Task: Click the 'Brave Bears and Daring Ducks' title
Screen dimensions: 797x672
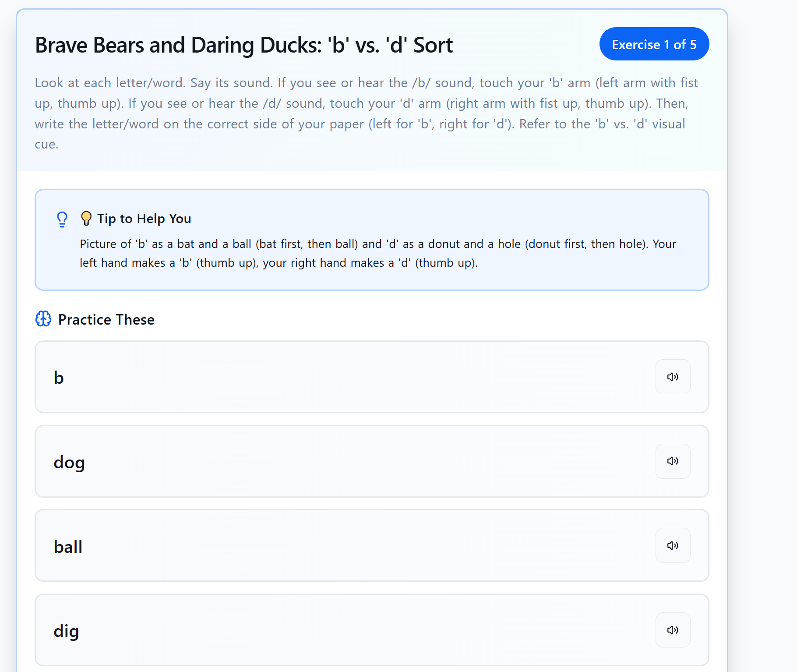Action: pyautogui.click(x=243, y=45)
